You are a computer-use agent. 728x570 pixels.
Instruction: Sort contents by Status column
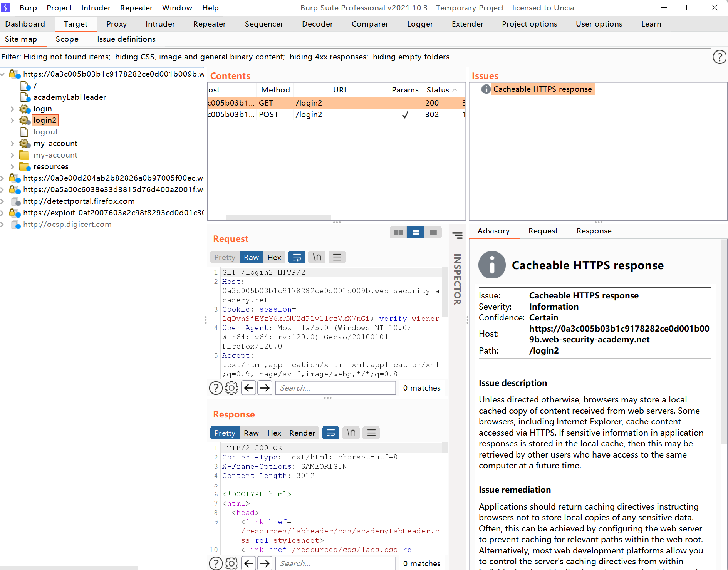(441, 90)
